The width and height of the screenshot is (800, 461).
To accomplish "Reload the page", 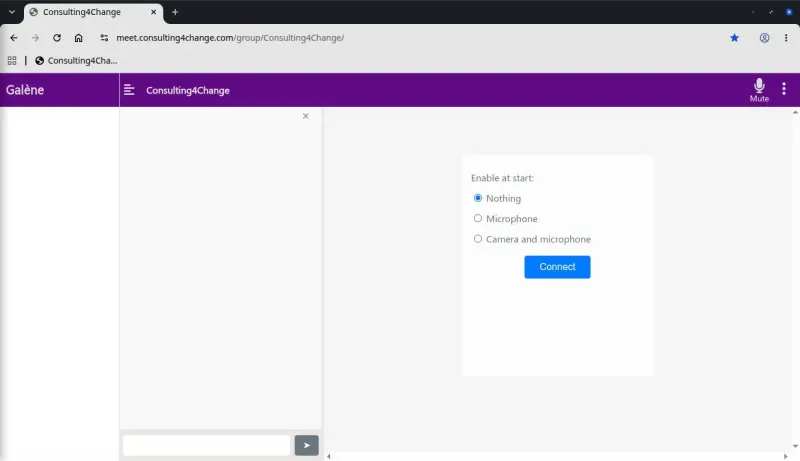I will coord(57,38).
